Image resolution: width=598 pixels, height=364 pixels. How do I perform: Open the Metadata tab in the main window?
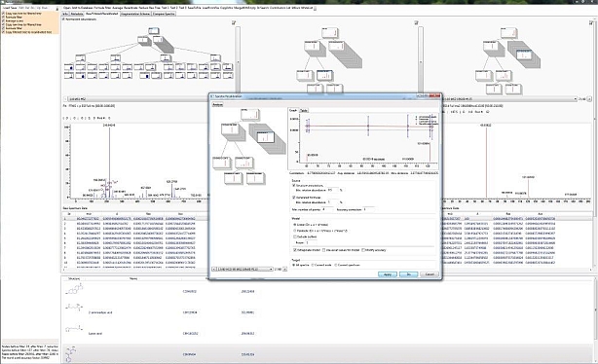click(77, 14)
